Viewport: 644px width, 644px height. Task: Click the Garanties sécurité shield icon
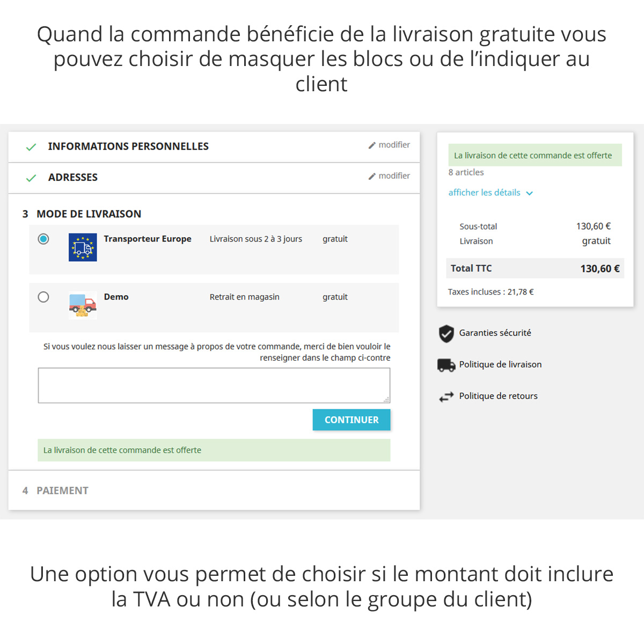click(x=446, y=333)
